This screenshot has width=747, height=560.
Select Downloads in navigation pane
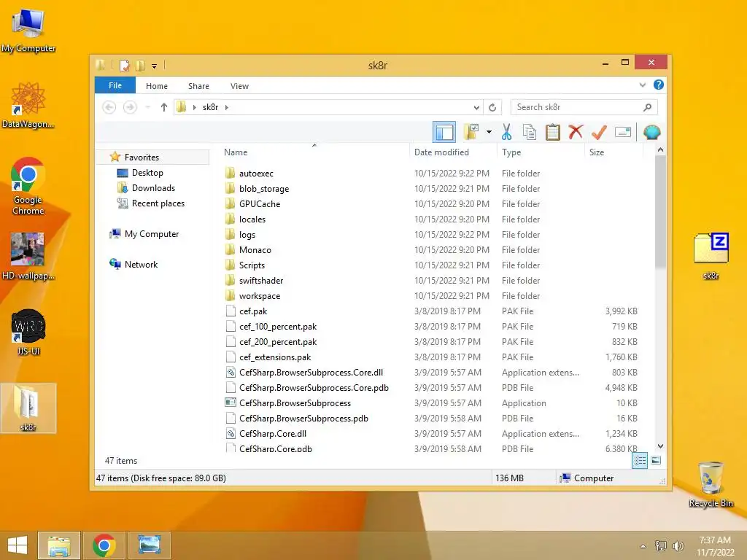[x=153, y=188]
